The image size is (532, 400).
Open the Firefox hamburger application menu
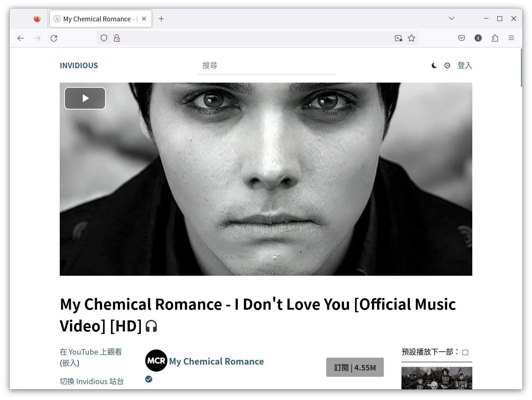pyautogui.click(x=511, y=38)
